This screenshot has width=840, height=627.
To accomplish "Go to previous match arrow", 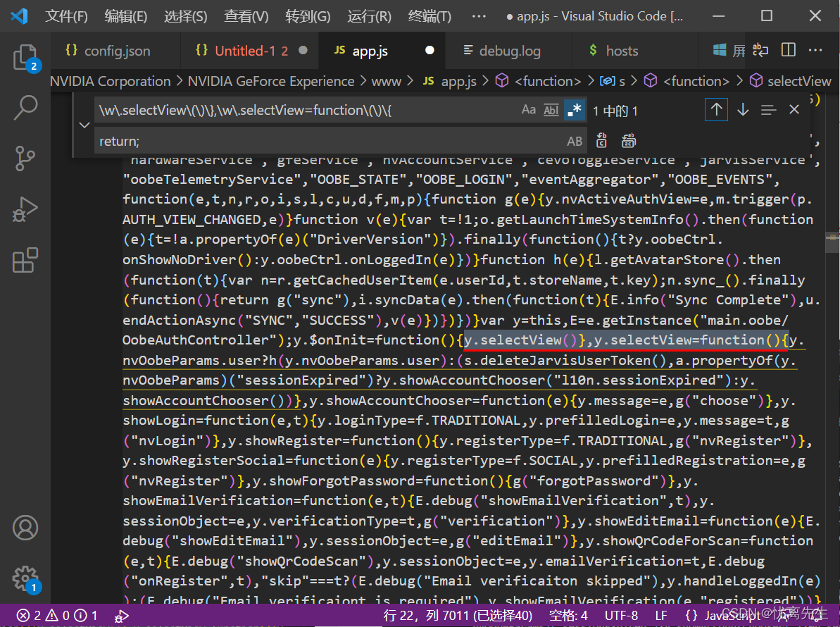I will coord(716,110).
